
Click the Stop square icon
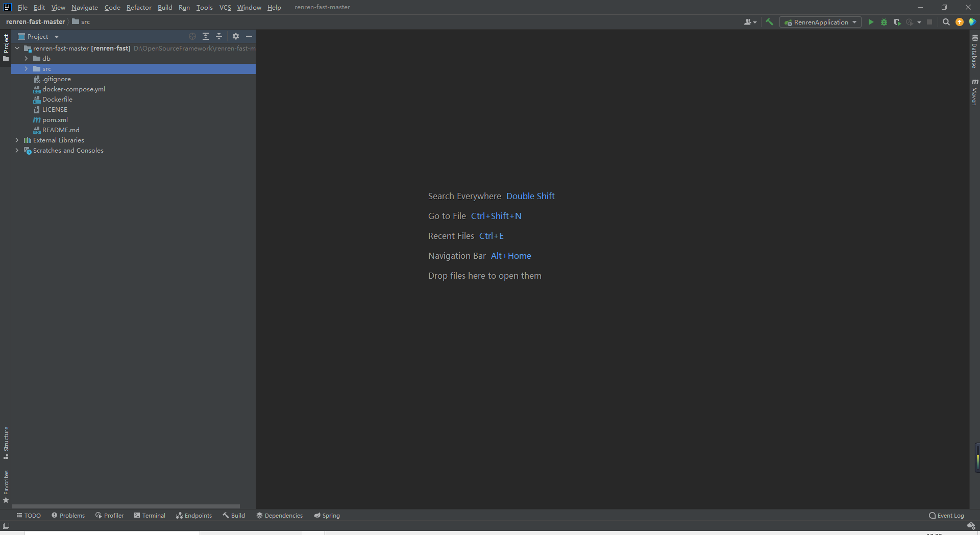point(929,22)
